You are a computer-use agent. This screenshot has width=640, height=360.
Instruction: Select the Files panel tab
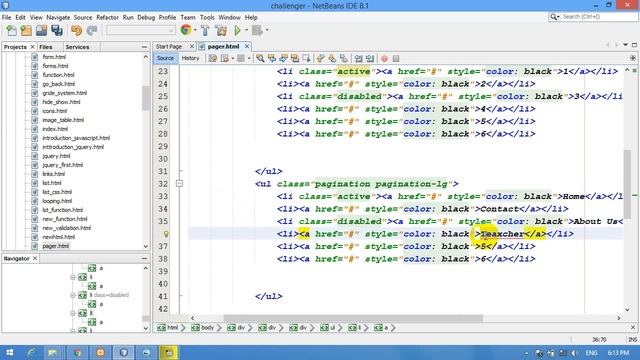point(46,47)
